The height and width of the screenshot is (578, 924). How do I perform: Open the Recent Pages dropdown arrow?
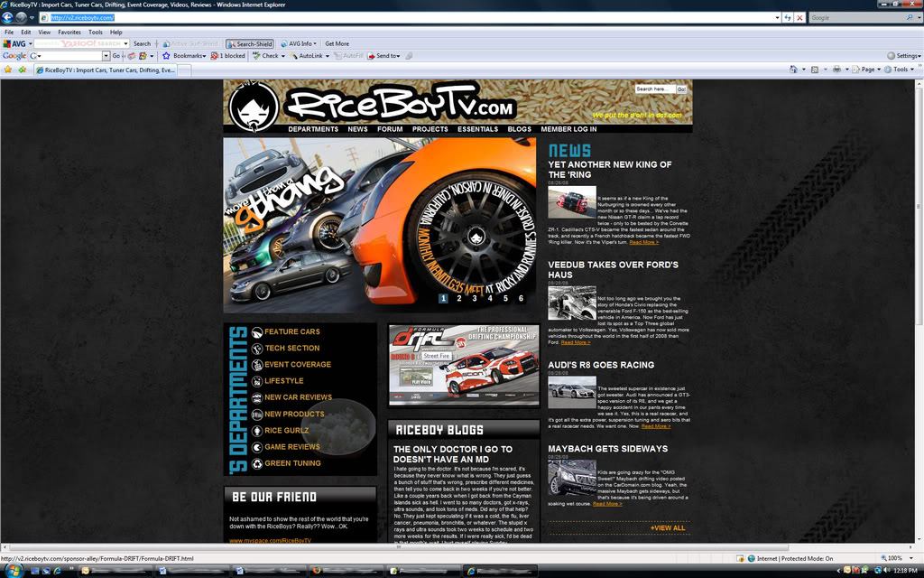click(x=32, y=18)
